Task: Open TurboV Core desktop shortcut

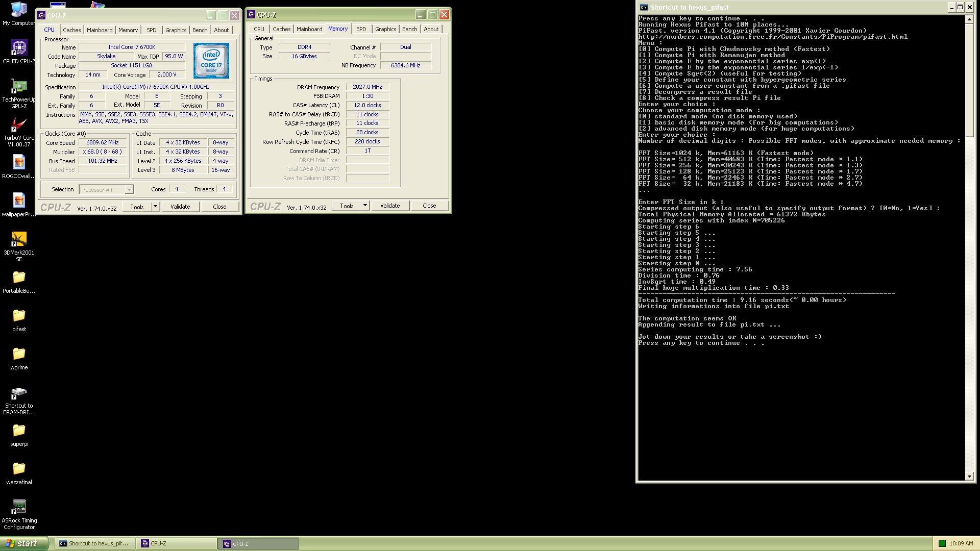Action: click(x=19, y=132)
